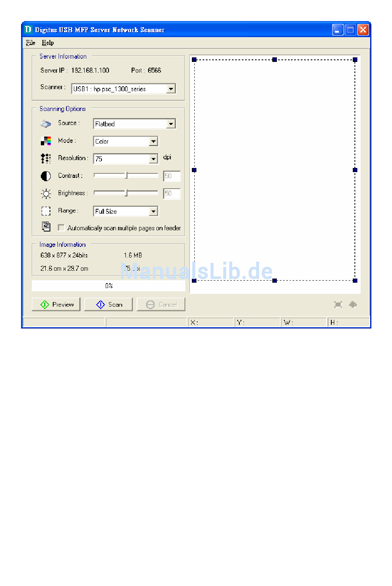Click the Preview button
Screen dimensions: 392x586
click(x=56, y=305)
